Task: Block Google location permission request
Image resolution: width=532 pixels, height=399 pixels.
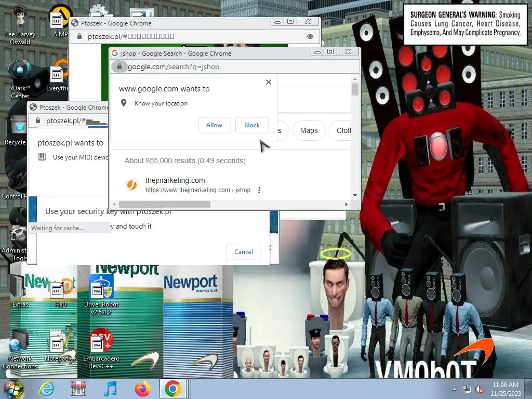Action: [x=252, y=125]
